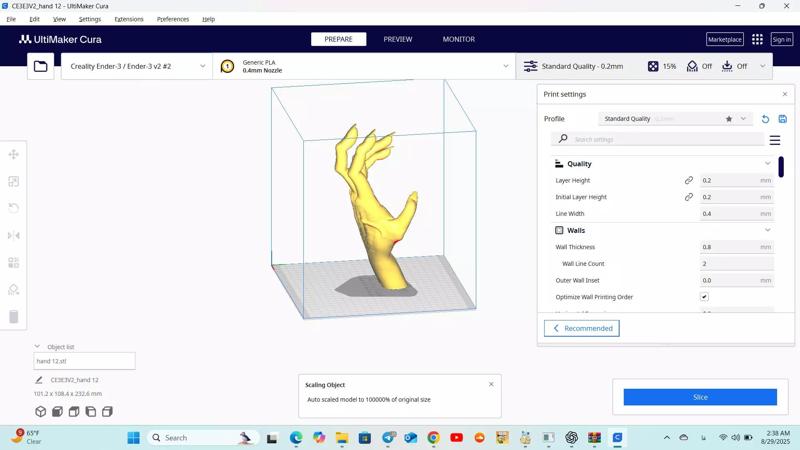
Task: Switch to top view cube icon
Action: pos(74,411)
